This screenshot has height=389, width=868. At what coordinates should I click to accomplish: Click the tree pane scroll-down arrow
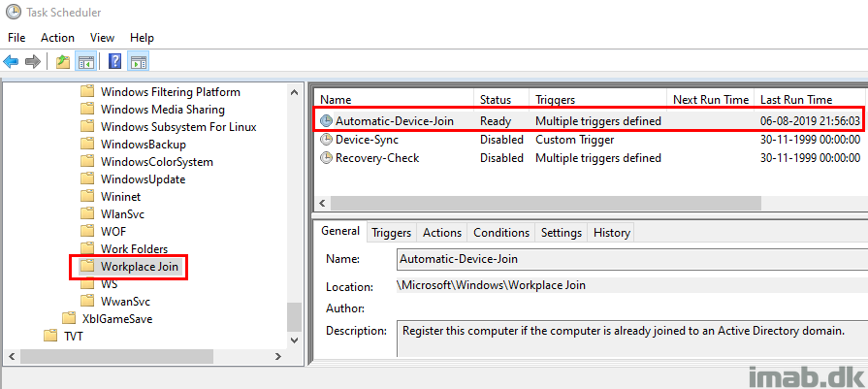pos(295,340)
